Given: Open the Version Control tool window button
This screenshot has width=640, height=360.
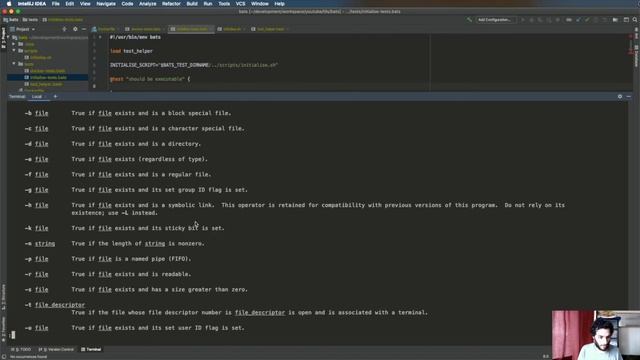Looking at the screenshot, I should click(56, 349).
